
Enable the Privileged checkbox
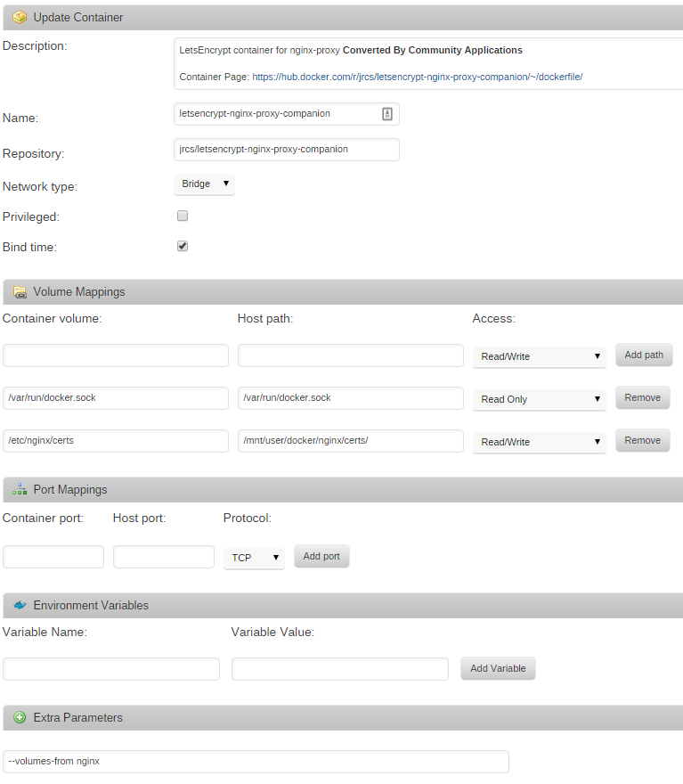coord(183,216)
